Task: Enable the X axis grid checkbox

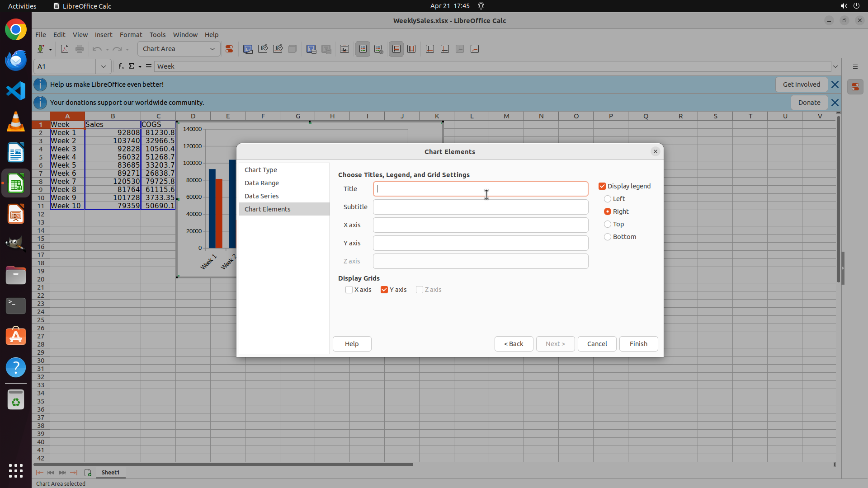Action: [x=349, y=290]
